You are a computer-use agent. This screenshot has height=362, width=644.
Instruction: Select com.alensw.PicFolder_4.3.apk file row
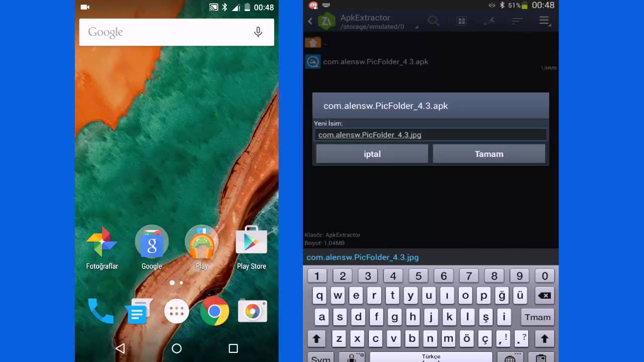pos(431,62)
